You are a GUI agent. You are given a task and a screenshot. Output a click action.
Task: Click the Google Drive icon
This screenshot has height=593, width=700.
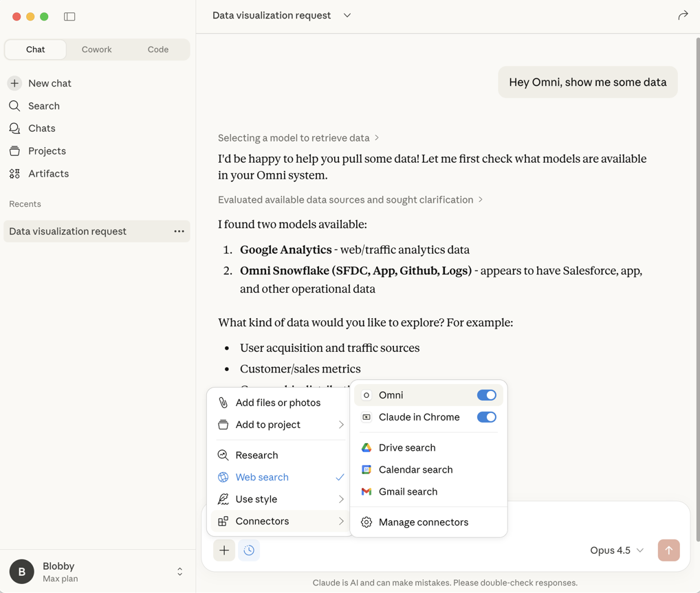tap(366, 447)
